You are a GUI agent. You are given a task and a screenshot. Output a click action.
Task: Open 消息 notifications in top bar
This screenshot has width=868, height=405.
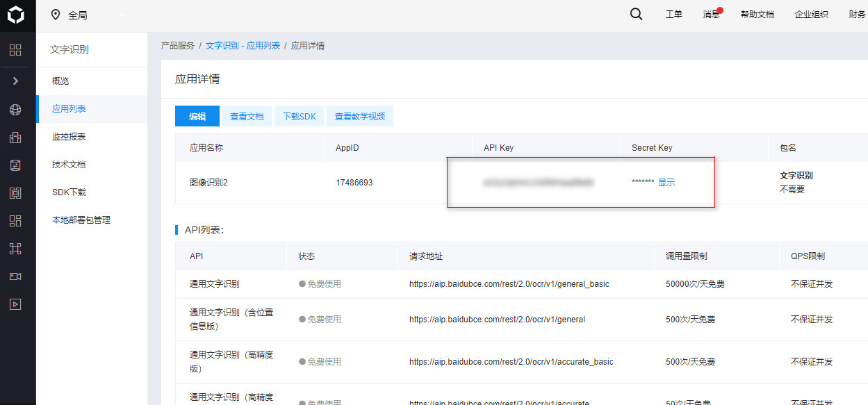711,15
